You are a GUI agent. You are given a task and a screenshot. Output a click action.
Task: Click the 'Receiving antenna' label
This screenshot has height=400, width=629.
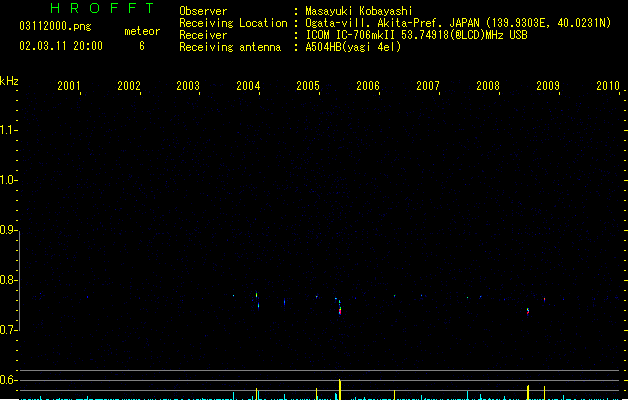pyautogui.click(x=230, y=47)
